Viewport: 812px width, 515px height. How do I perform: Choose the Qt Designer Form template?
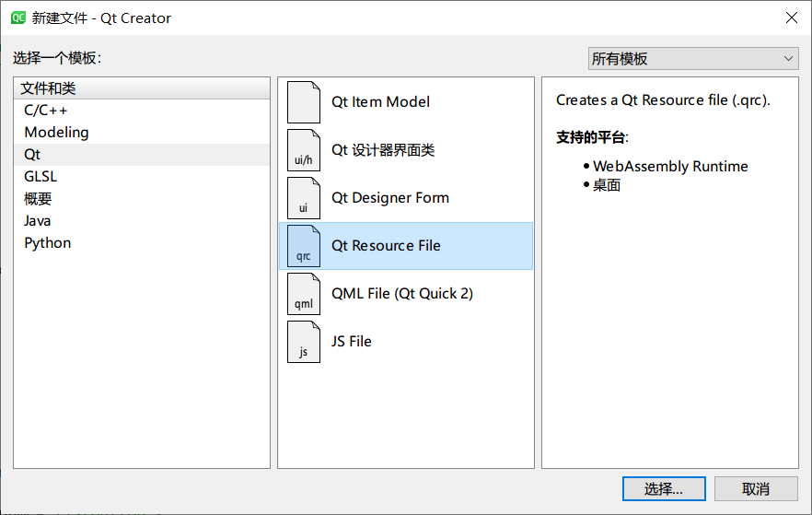(x=406, y=198)
